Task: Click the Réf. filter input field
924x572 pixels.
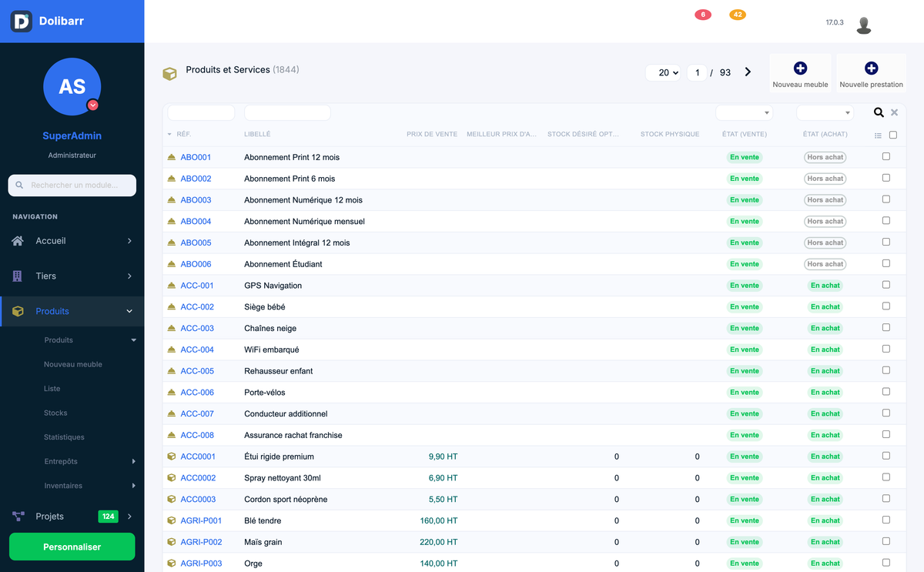Action: point(201,113)
